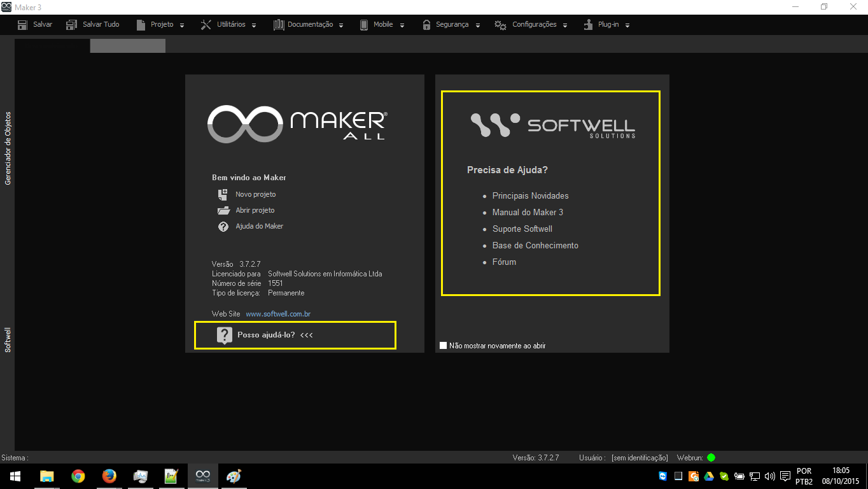Click the POR PTB2 language indicator
The width and height of the screenshot is (868, 489).
click(x=804, y=476)
